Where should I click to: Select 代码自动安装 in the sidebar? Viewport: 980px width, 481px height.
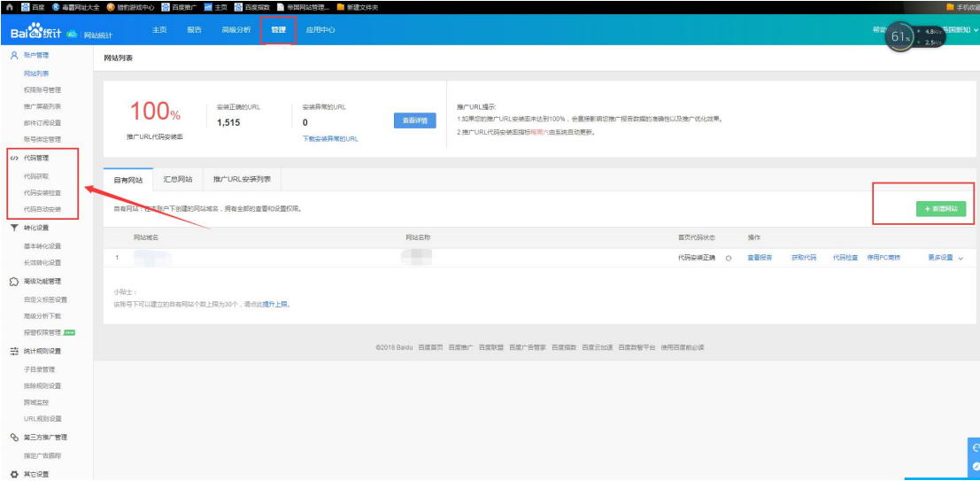pyautogui.click(x=42, y=209)
